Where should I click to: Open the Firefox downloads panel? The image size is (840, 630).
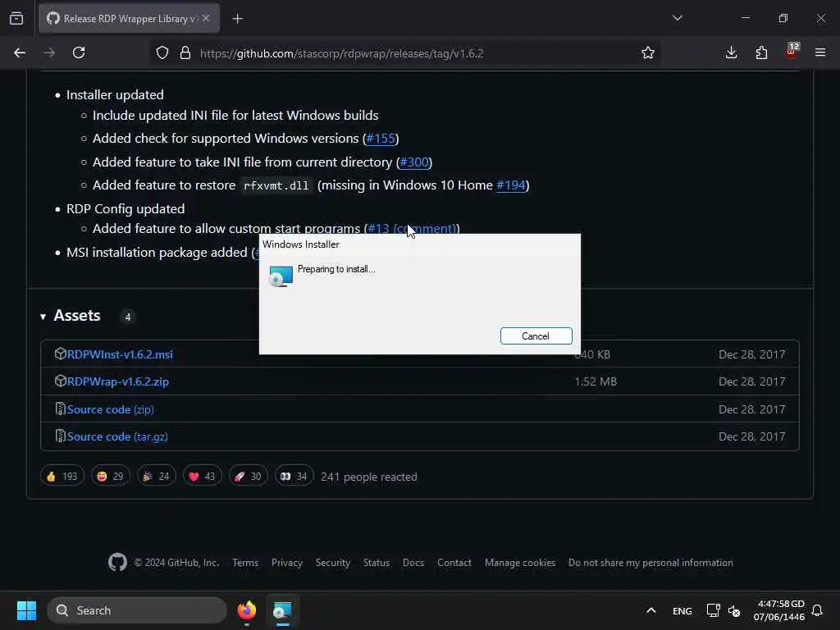731,52
